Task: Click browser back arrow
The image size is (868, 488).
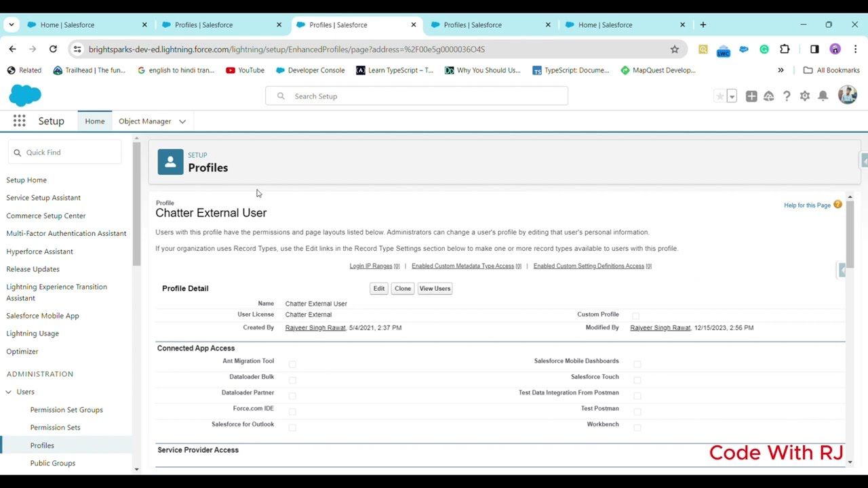Action: (x=12, y=49)
